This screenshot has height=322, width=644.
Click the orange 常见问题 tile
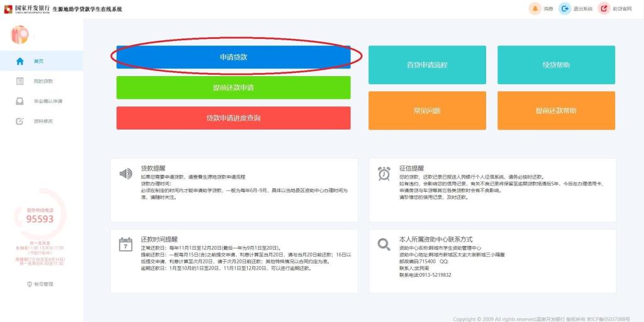point(427,111)
